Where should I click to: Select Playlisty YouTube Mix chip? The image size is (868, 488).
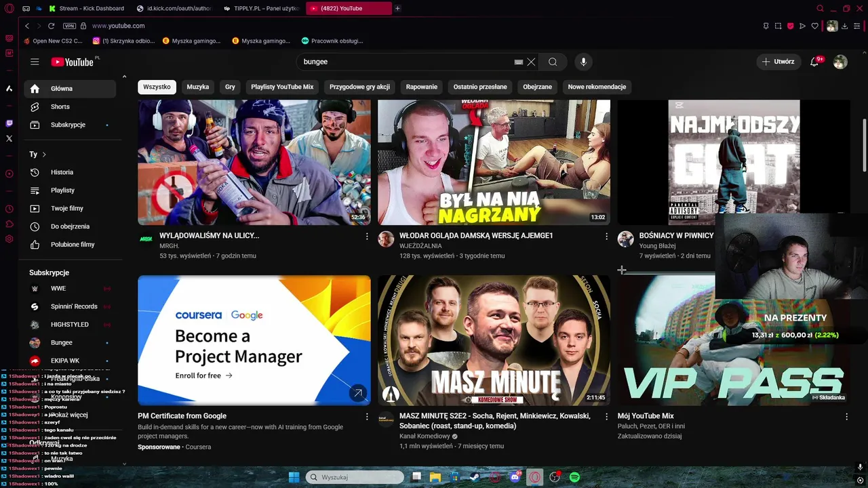282,87
